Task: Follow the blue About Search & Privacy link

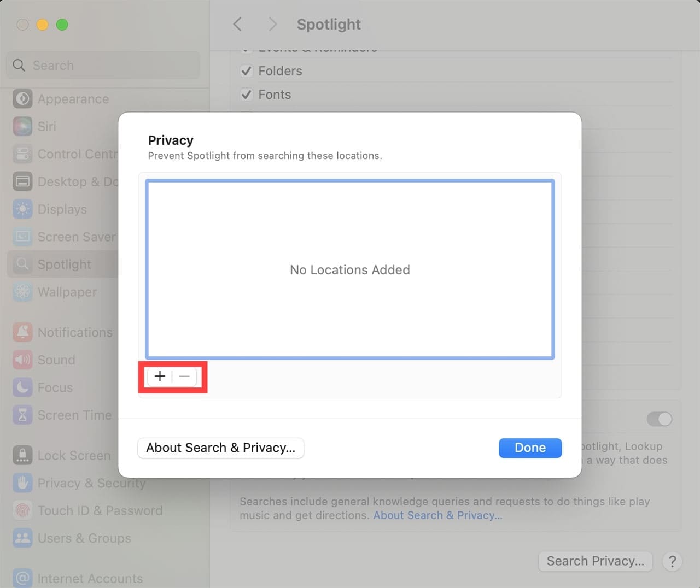Action: (437, 515)
